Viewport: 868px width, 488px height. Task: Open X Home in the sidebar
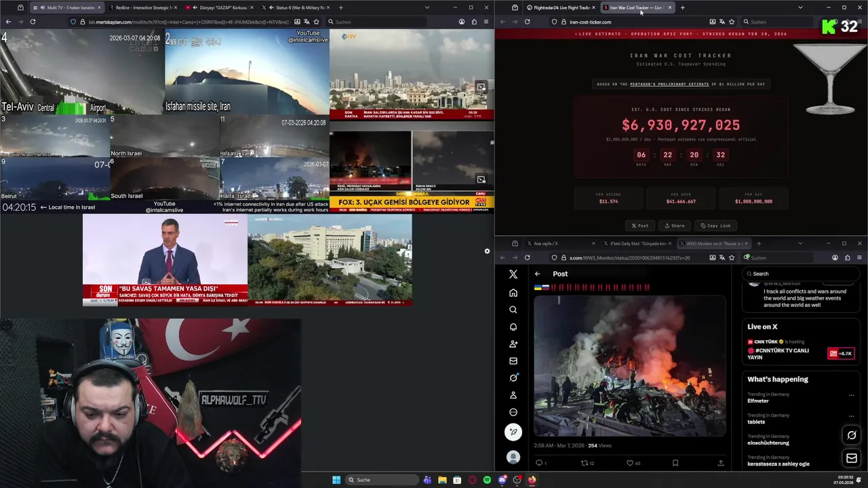pyautogui.click(x=513, y=293)
